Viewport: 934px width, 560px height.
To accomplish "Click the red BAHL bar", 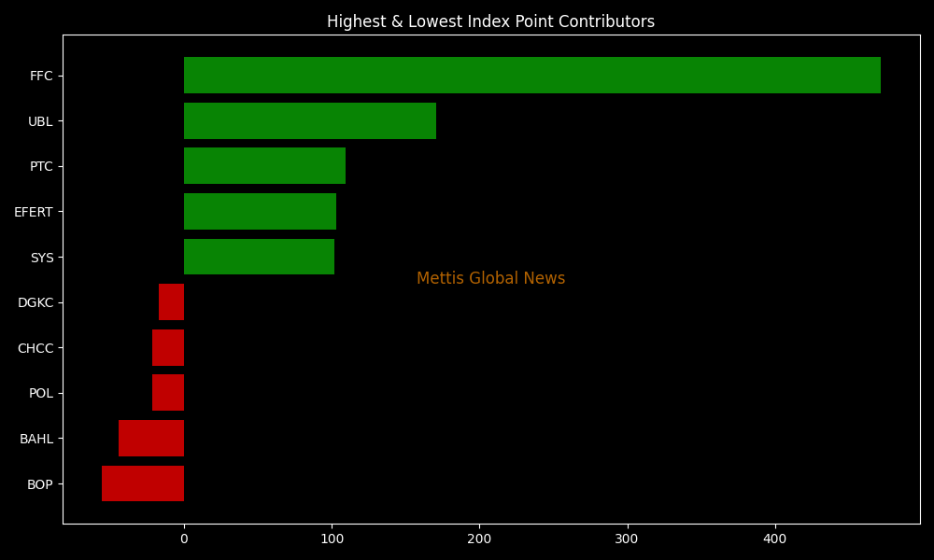I will tap(151, 439).
